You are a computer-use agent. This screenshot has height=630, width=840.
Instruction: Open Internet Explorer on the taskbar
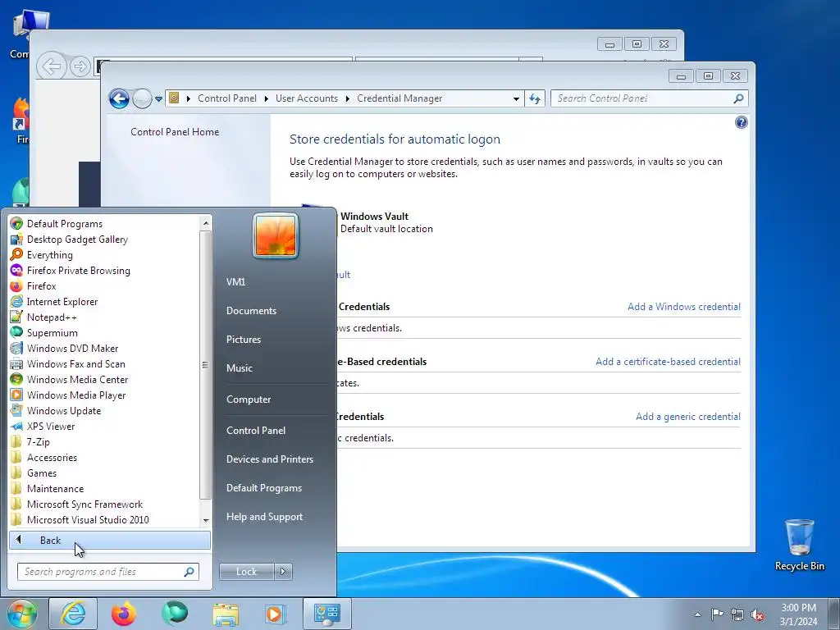pyautogui.click(x=73, y=614)
